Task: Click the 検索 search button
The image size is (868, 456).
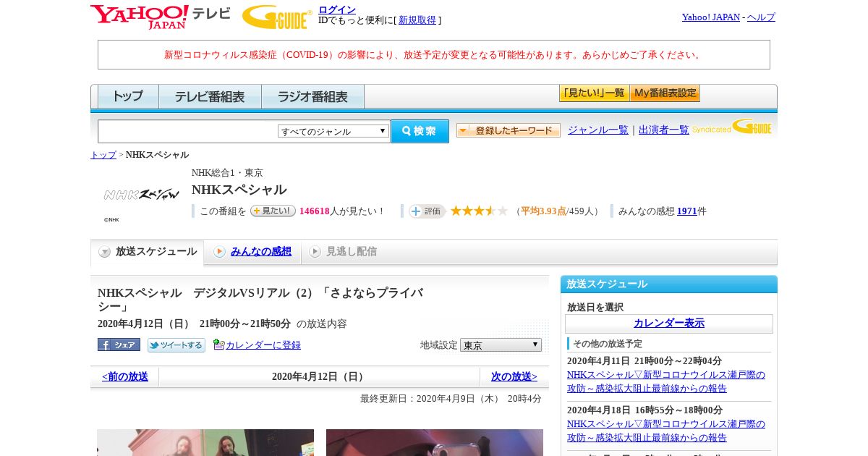Action: click(420, 131)
